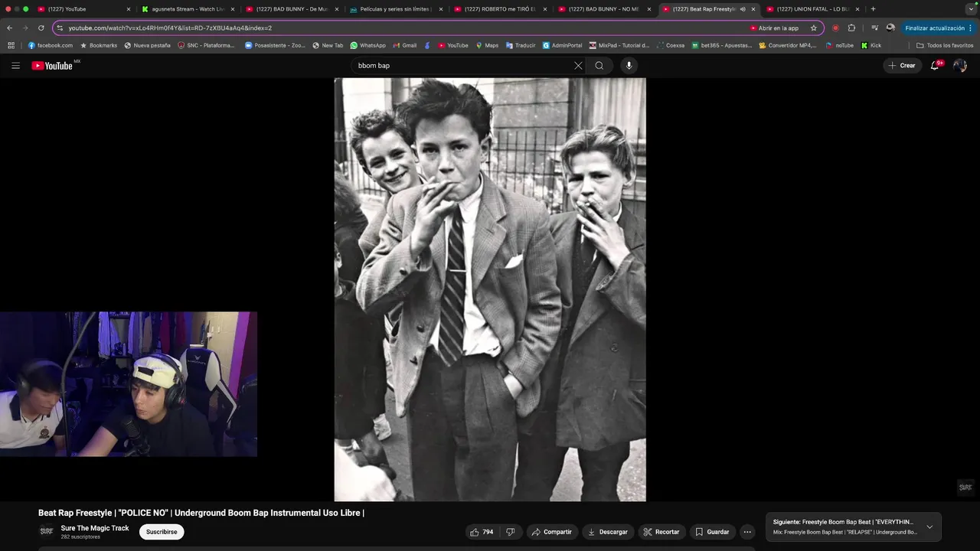Open media controls icon in toolbar

point(874,28)
